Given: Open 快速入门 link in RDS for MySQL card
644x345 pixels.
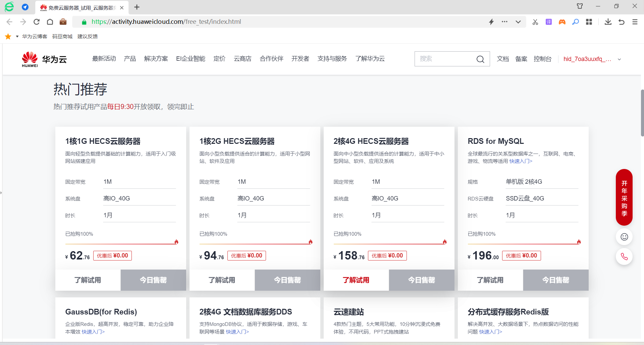Looking at the screenshot, I should pyautogui.click(x=521, y=161).
